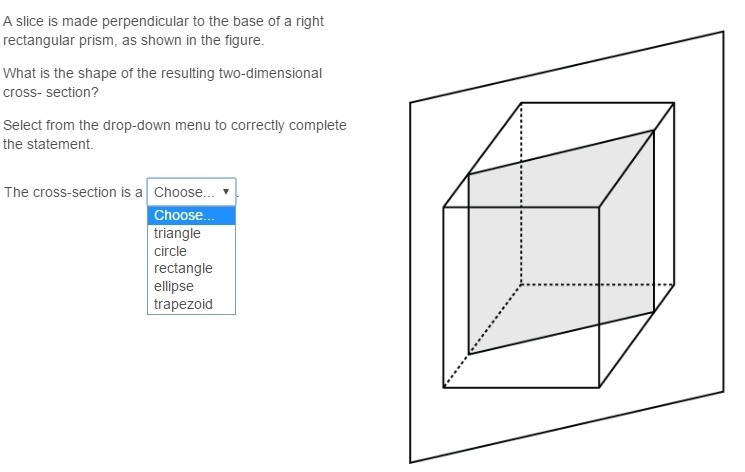Click the 'The cross-section is a' label
This screenshot has width=745, height=472.
(73, 192)
